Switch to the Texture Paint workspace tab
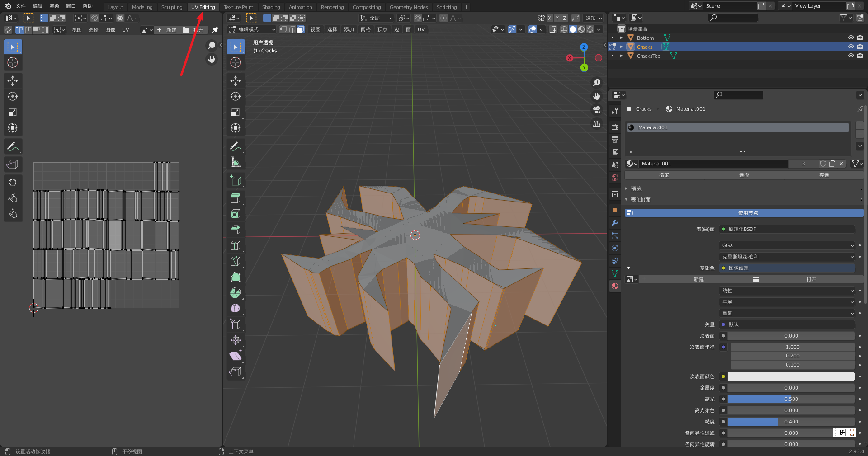 tap(238, 7)
